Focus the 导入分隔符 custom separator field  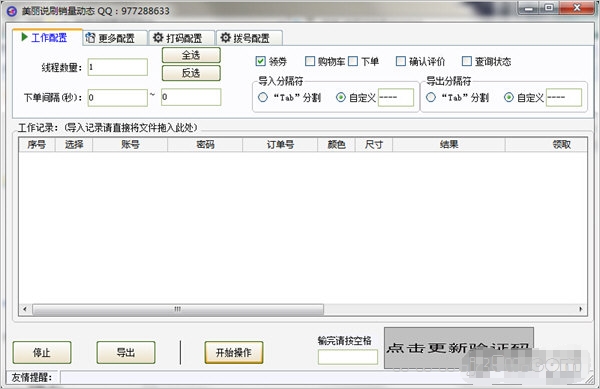(396, 97)
